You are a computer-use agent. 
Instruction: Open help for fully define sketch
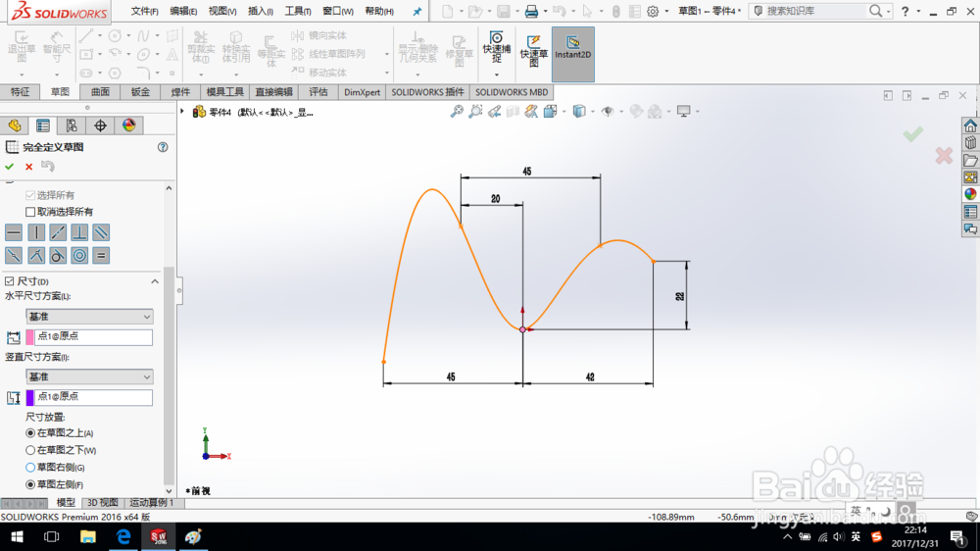click(163, 147)
